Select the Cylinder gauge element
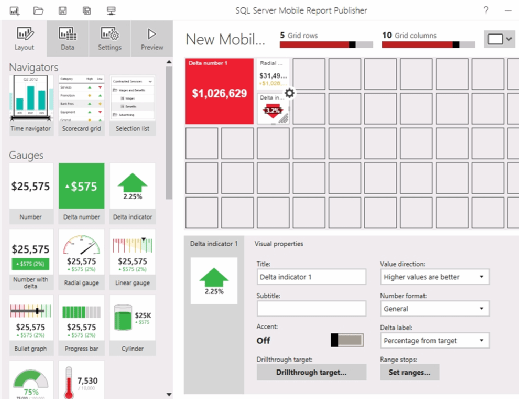Viewport: 519px width, 399px height. coord(132,325)
